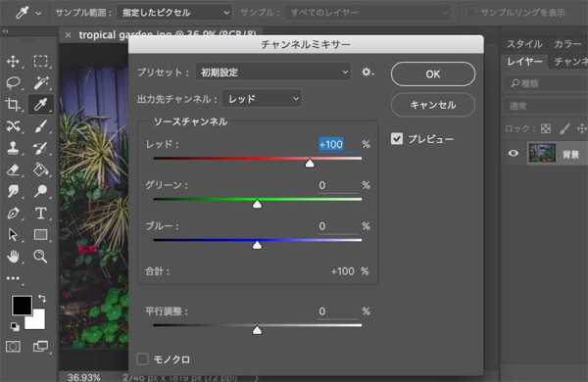Toggle the プレビュー checkbox
This screenshot has width=588, height=382.
click(x=397, y=139)
